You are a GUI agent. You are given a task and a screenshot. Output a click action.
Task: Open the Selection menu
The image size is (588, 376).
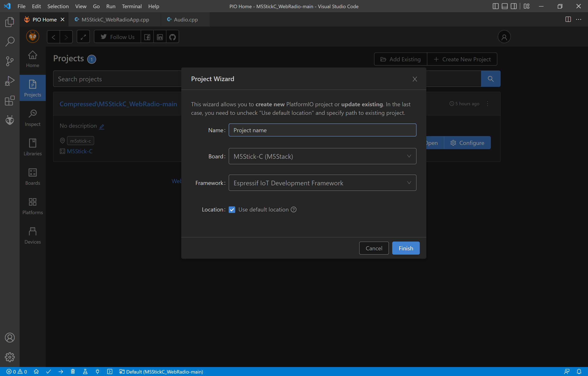point(58,6)
